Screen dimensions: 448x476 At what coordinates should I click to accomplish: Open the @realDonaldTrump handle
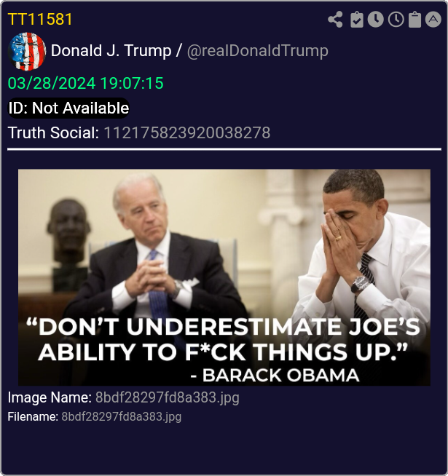[258, 51]
